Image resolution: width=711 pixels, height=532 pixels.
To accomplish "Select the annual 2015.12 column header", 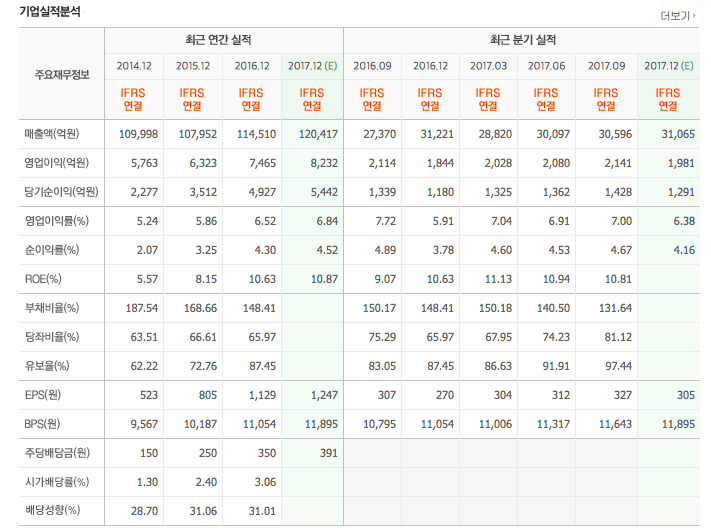I will coord(193,66).
